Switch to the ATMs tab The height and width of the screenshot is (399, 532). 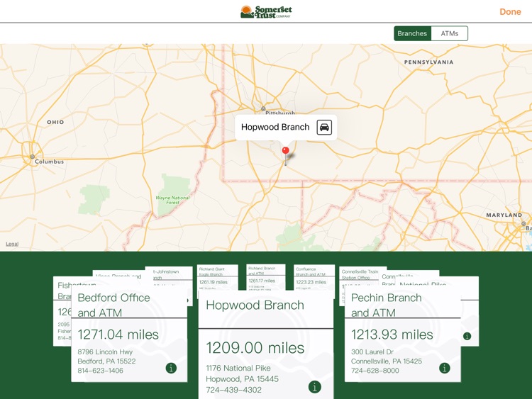click(450, 33)
